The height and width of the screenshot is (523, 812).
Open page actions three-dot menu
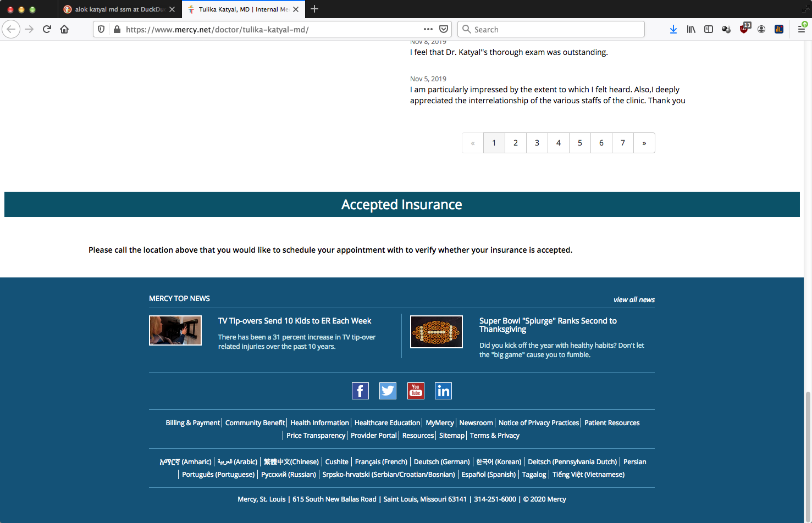click(x=428, y=29)
